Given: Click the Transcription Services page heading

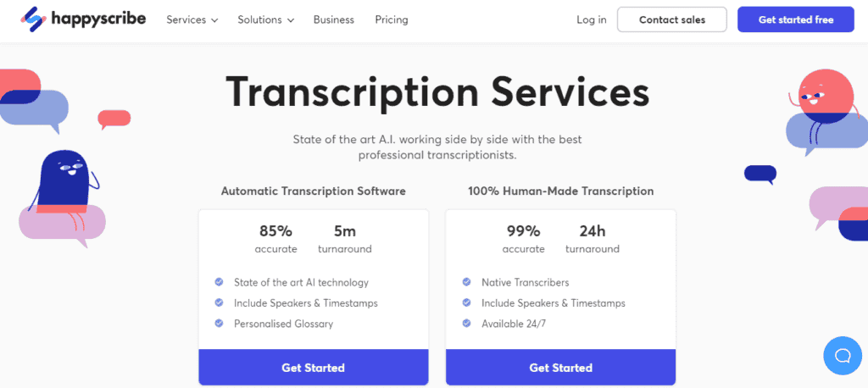Looking at the screenshot, I should click(437, 91).
